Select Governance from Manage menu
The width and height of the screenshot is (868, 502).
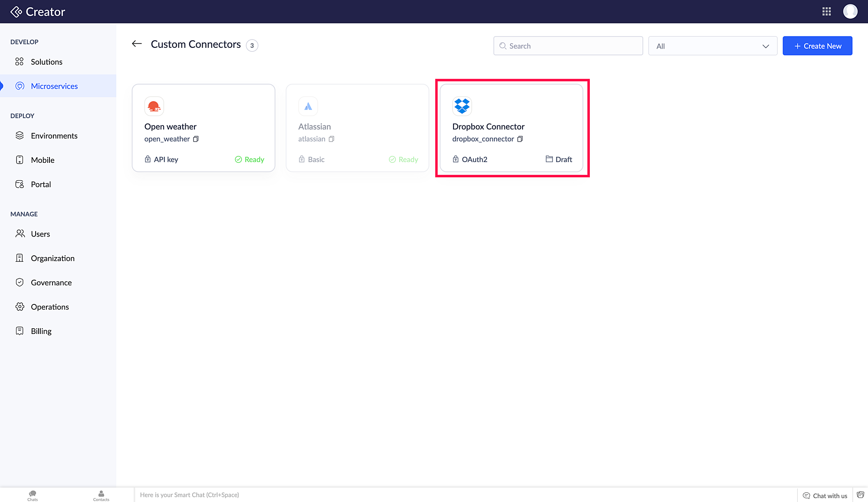[x=51, y=282]
